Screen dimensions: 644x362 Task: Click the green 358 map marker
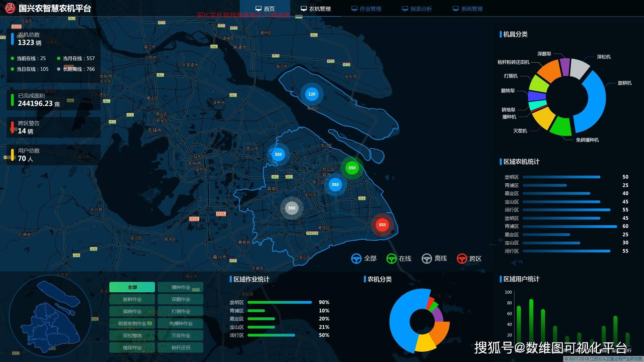click(x=352, y=168)
